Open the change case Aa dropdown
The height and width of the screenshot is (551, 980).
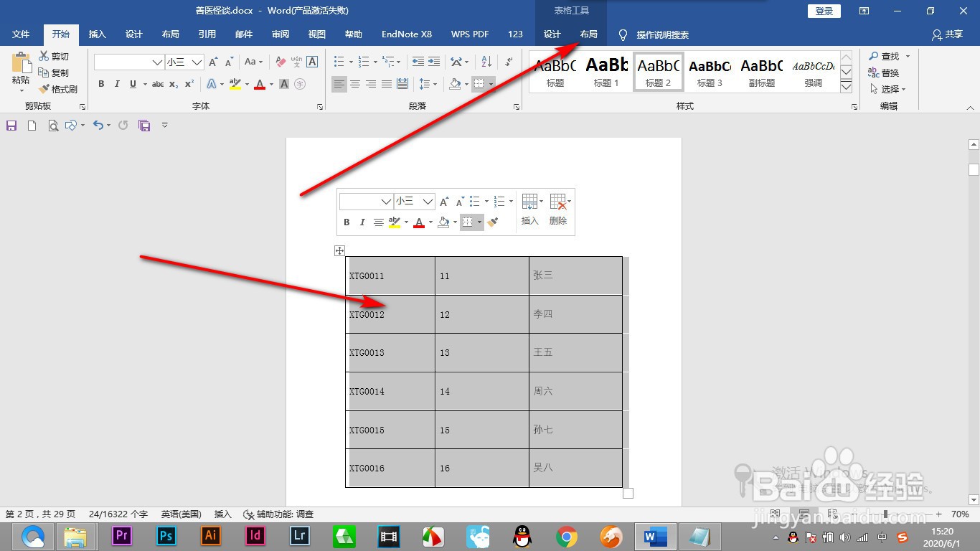pos(253,62)
